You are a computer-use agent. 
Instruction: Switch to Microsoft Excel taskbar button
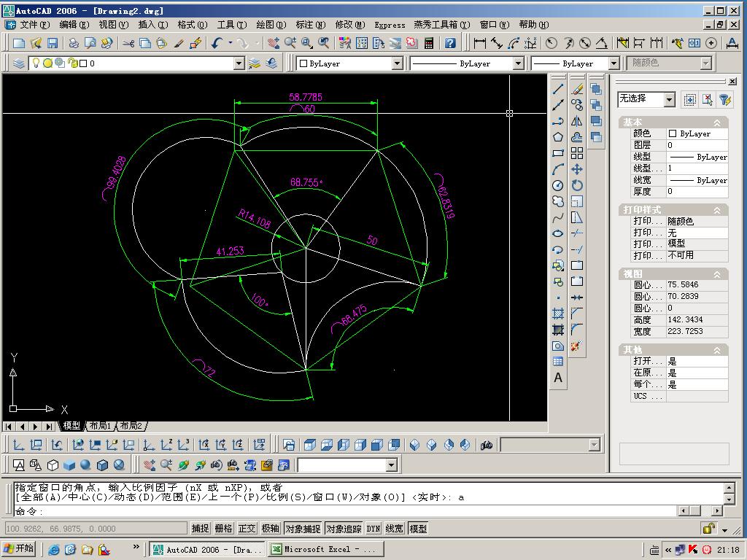pyautogui.click(x=326, y=550)
